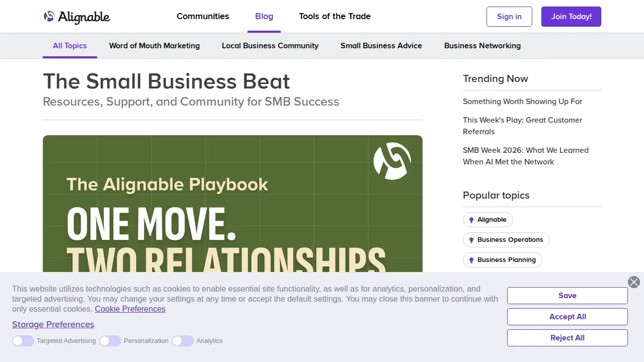Open Tools of the Trade menu
The height and width of the screenshot is (362, 644).
(335, 16)
